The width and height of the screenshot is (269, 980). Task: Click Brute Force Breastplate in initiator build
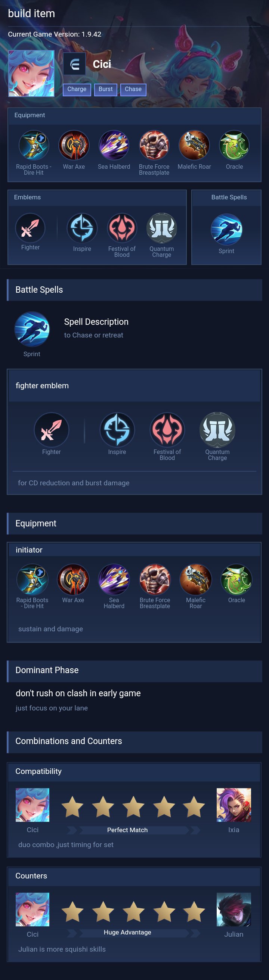155,579
